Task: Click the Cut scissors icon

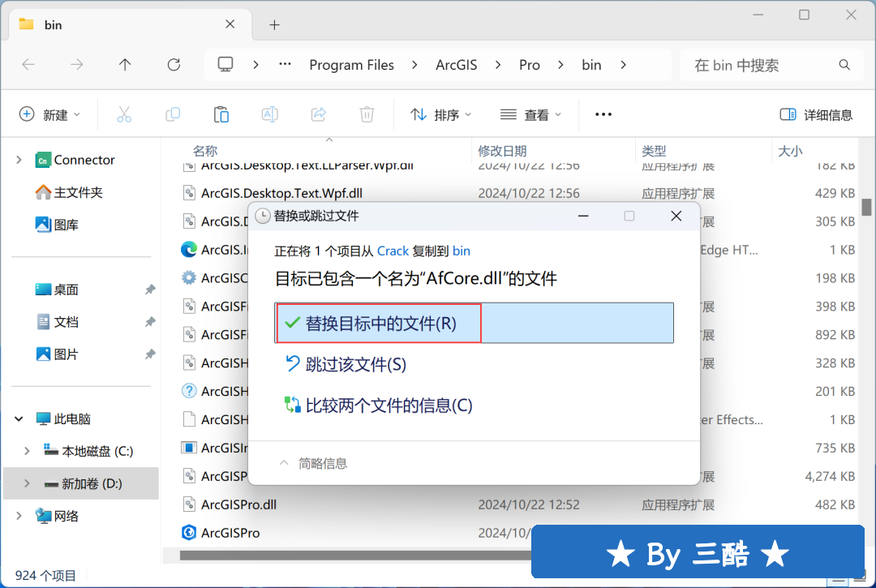Action: pos(124,114)
